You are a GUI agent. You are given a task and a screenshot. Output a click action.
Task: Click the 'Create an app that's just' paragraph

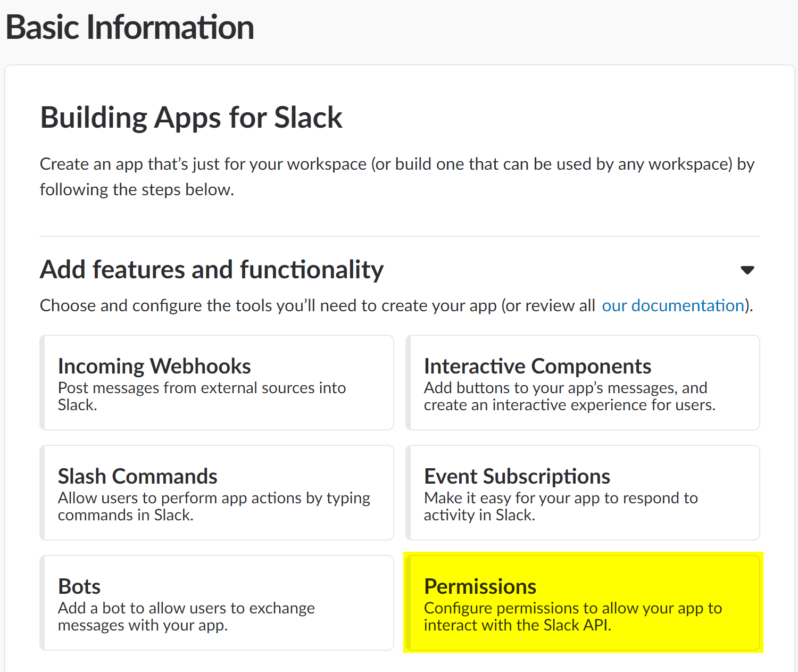coord(397,164)
